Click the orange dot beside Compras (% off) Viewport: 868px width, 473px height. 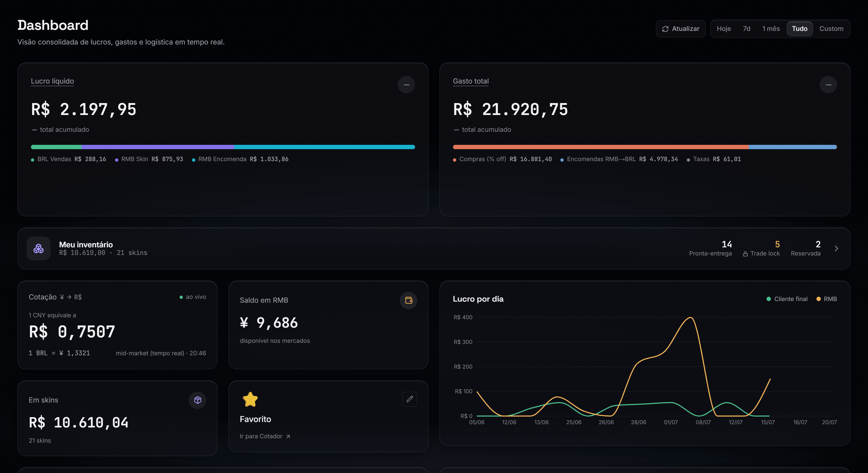455,160
